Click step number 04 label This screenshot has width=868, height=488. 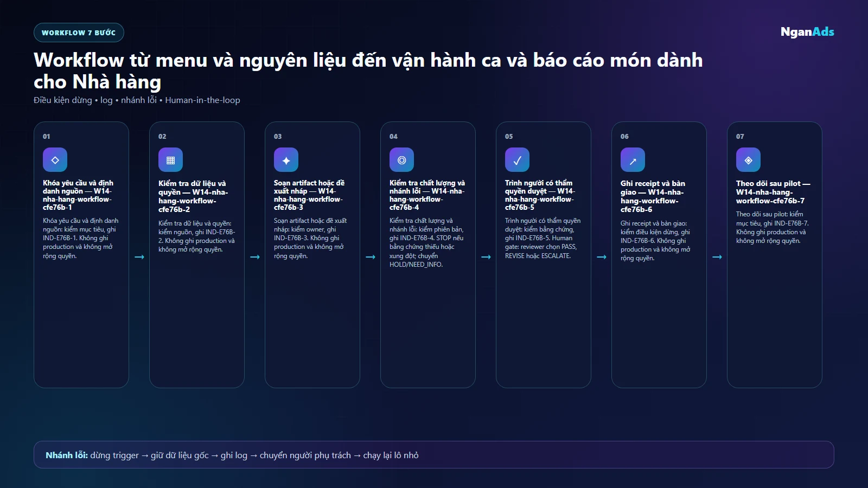(x=393, y=136)
